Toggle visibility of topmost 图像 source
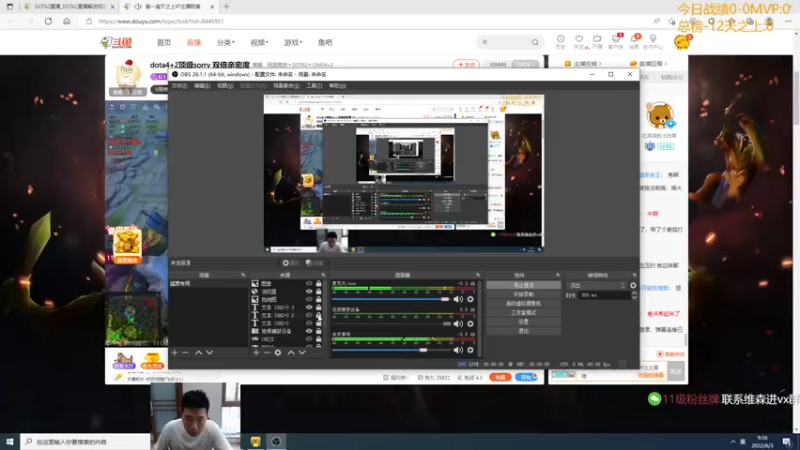Image resolution: width=800 pixels, height=450 pixels. 309,283
